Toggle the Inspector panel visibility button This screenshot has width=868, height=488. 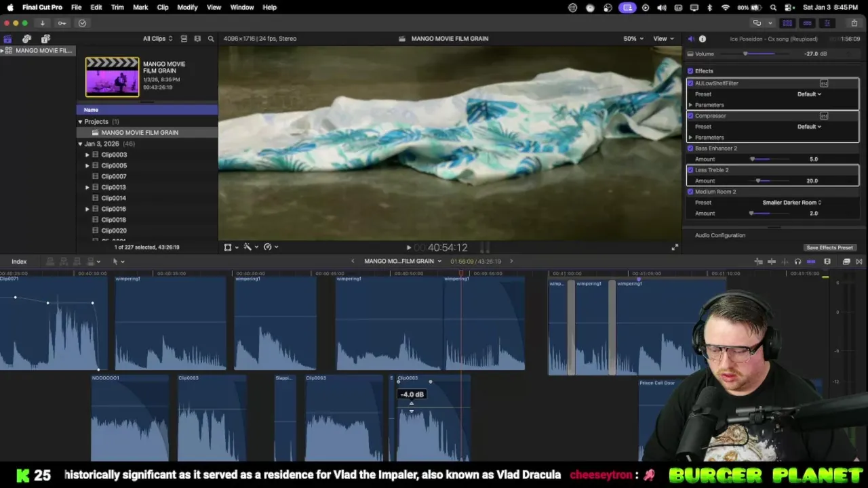tap(827, 23)
